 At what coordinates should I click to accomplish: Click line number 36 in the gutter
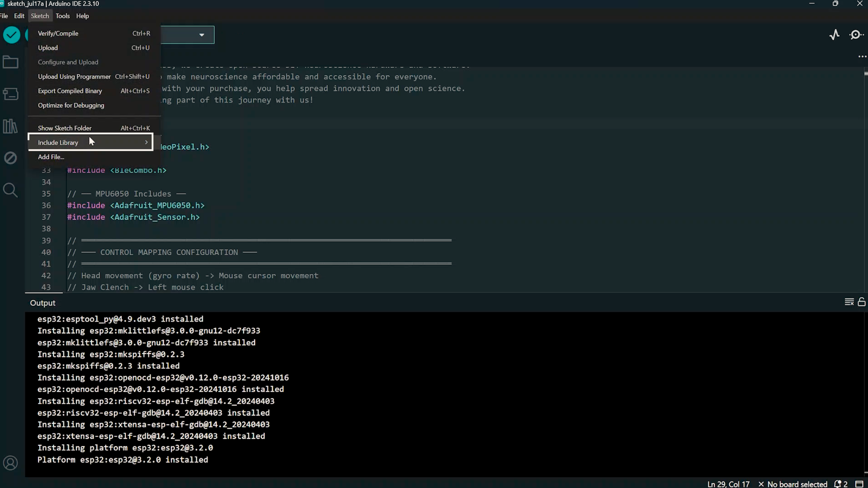(x=46, y=205)
